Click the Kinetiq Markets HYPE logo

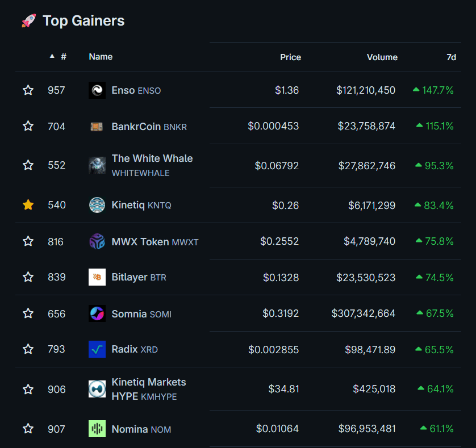[97, 389]
